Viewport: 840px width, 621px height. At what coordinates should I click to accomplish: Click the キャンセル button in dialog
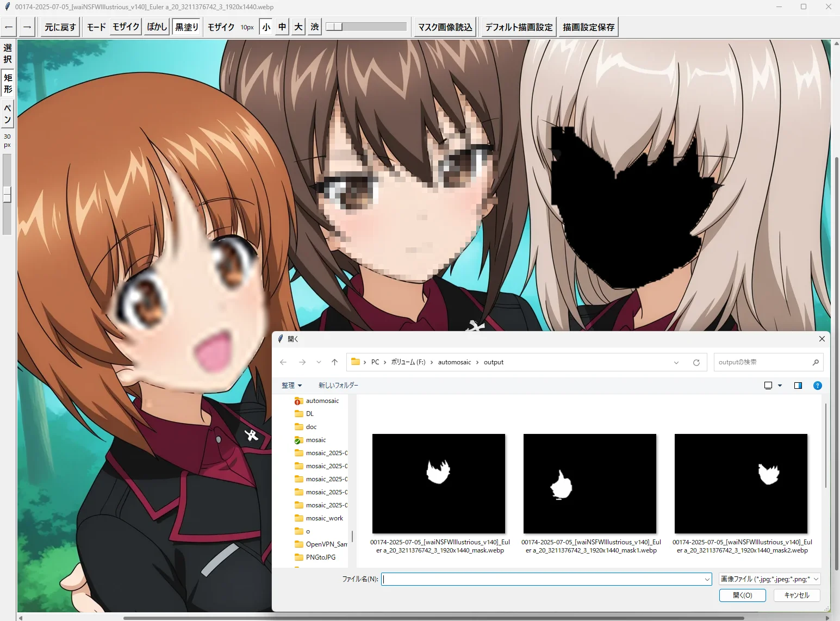pos(797,595)
